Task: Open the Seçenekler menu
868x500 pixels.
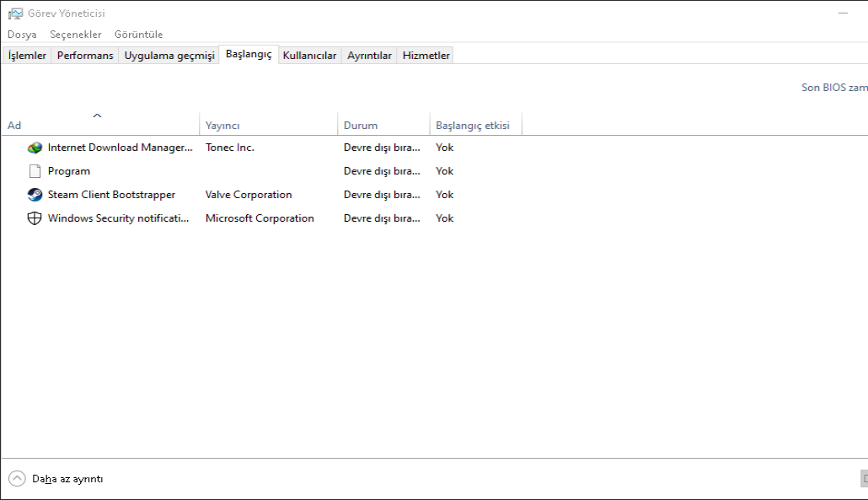Action: click(76, 35)
